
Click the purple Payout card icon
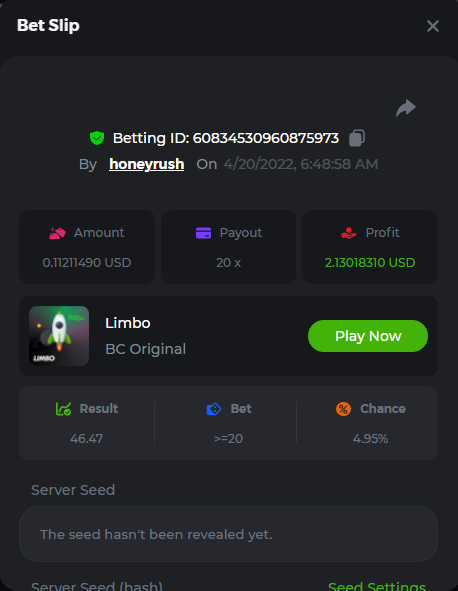(204, 233)
